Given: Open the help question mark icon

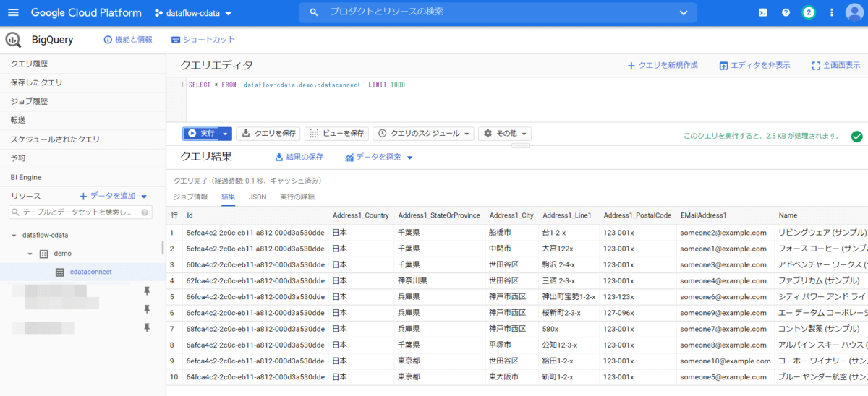Looking at the screenshot, I should tap(786, 13).
